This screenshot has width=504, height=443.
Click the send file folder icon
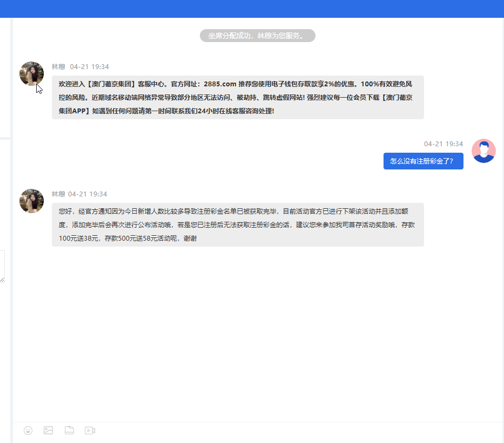69,431
